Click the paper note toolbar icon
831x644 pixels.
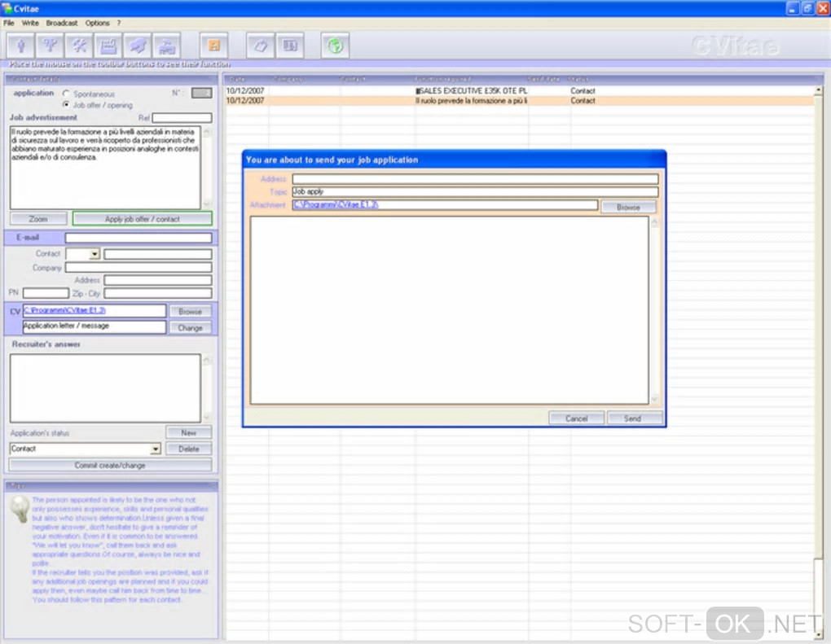(260, 46)
